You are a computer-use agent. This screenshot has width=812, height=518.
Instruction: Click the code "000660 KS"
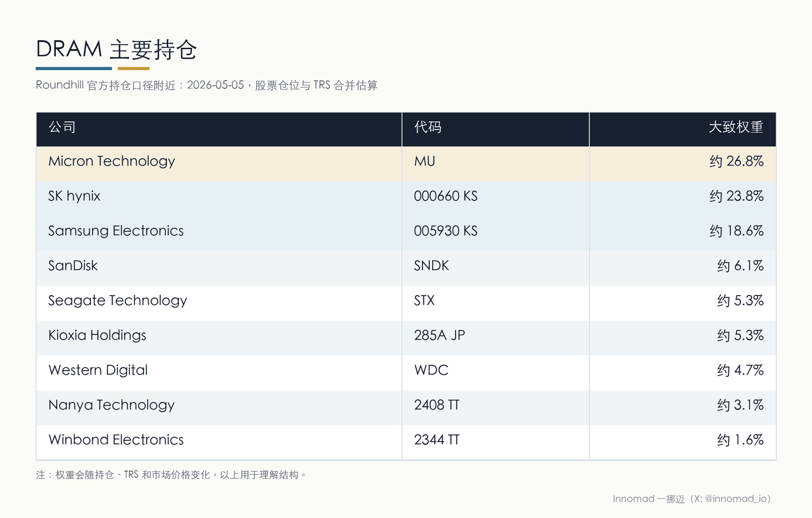click(x=445, y=196)
